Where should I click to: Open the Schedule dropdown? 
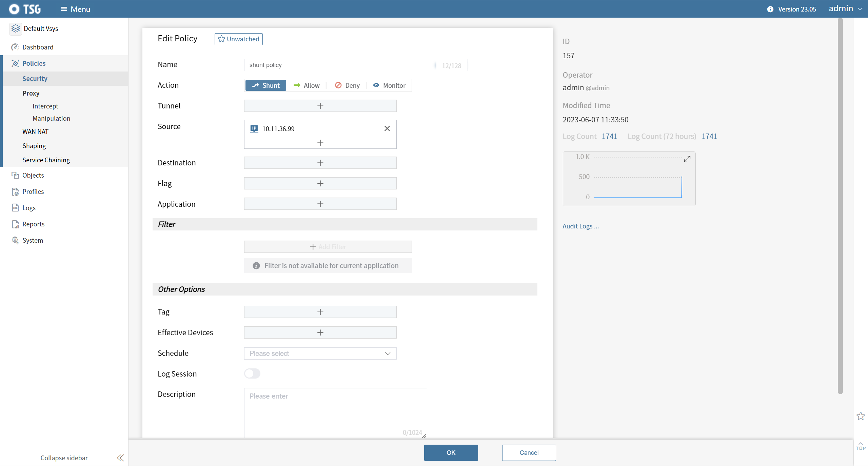click(x=320, y=353)
